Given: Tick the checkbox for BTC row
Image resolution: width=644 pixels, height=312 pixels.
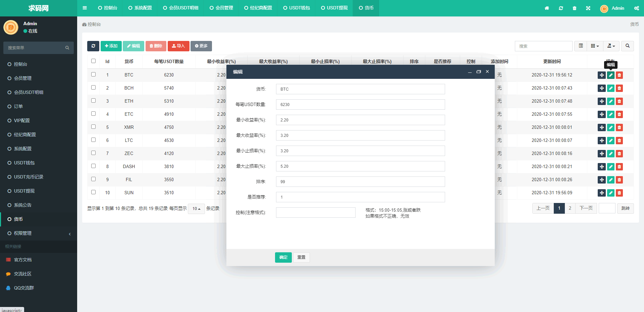Looking at the screenshot, I should pos(93,74).
